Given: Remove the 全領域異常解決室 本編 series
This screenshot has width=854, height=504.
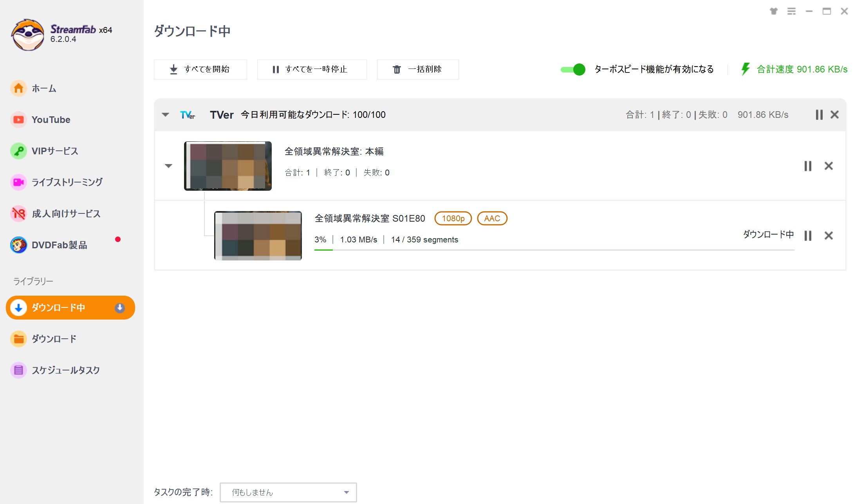Looking at the screenshot, I should (829, 166).
